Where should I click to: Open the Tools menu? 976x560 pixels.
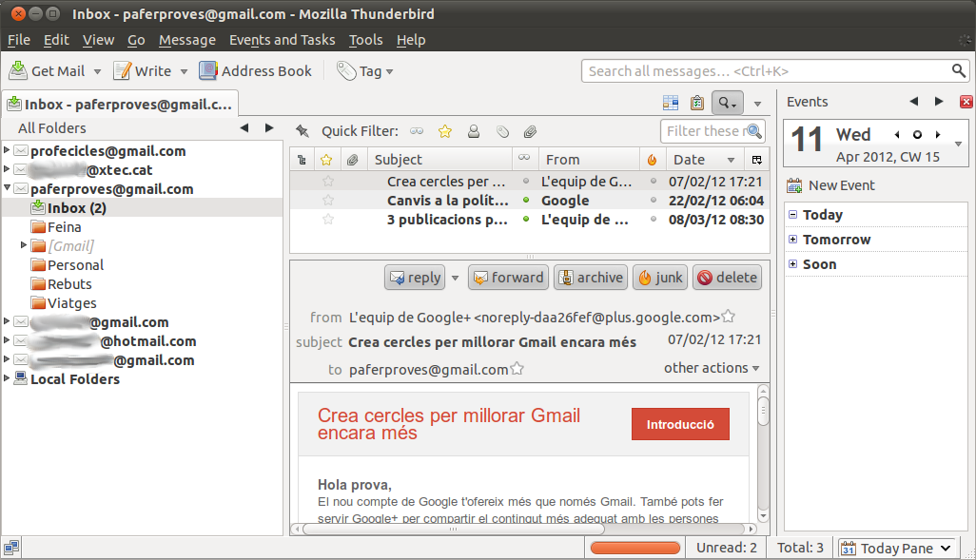365,40
